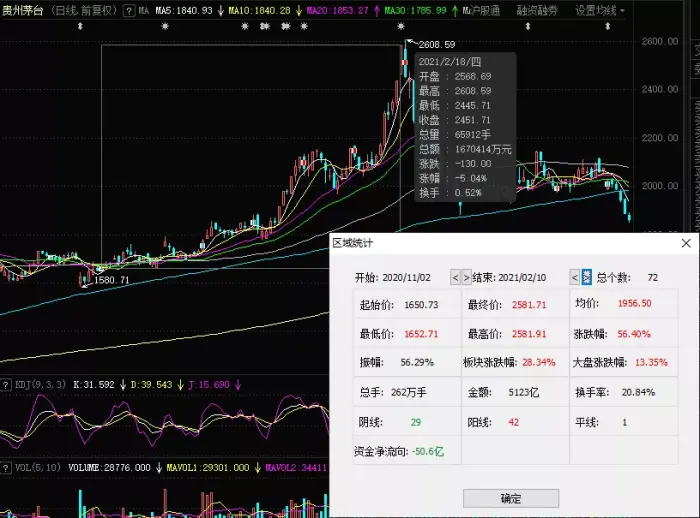This screenshot has width=700, height=518.
Task: Step start date 2020/11/02 forward
Action: pyautogui.click(x=466, y=278)
